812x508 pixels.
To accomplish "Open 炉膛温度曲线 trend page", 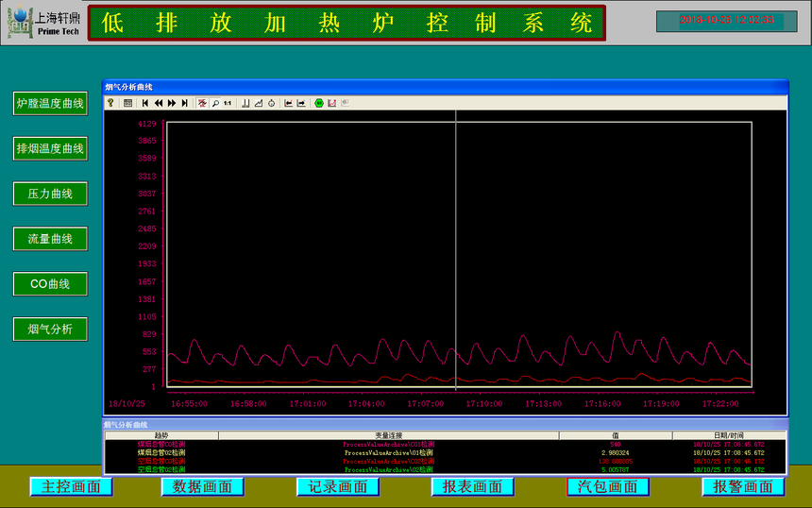I will (50, 104).
